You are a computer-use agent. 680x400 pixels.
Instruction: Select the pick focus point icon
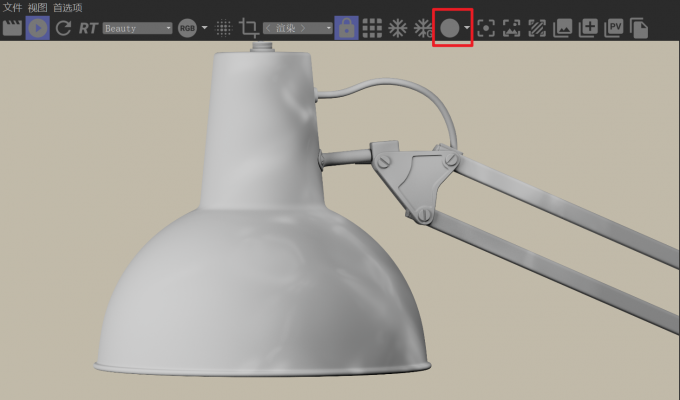coord(486,28)
